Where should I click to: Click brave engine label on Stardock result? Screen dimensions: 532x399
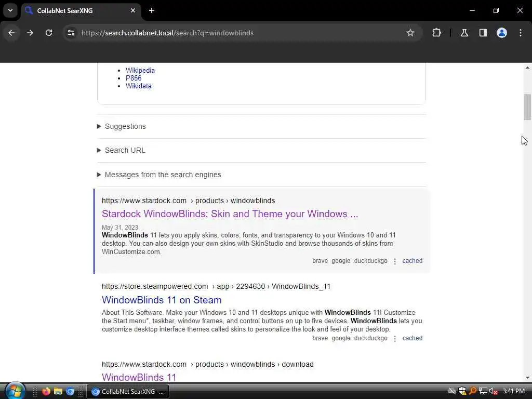pyautogui.click(x=320, y=261)
